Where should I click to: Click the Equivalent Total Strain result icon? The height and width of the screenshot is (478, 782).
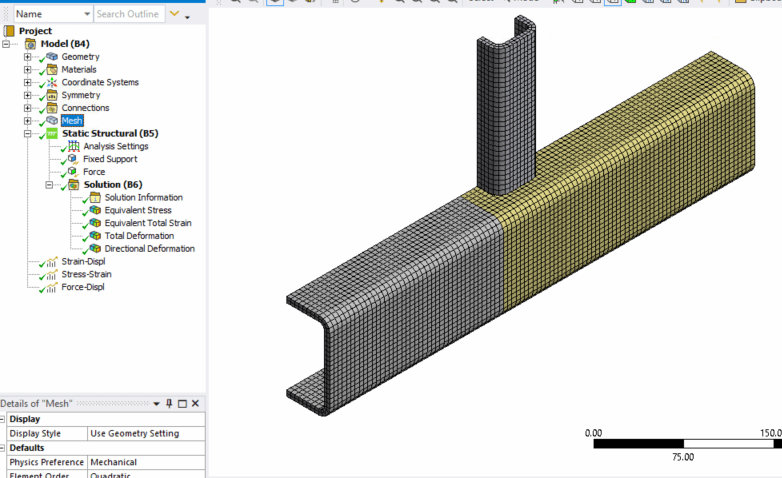click(x=95, y=223)
